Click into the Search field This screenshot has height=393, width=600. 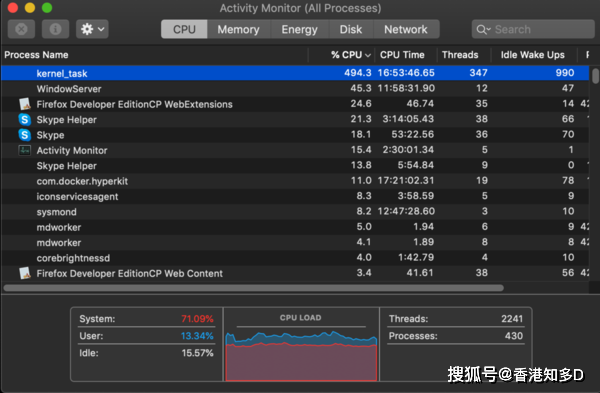533,29
